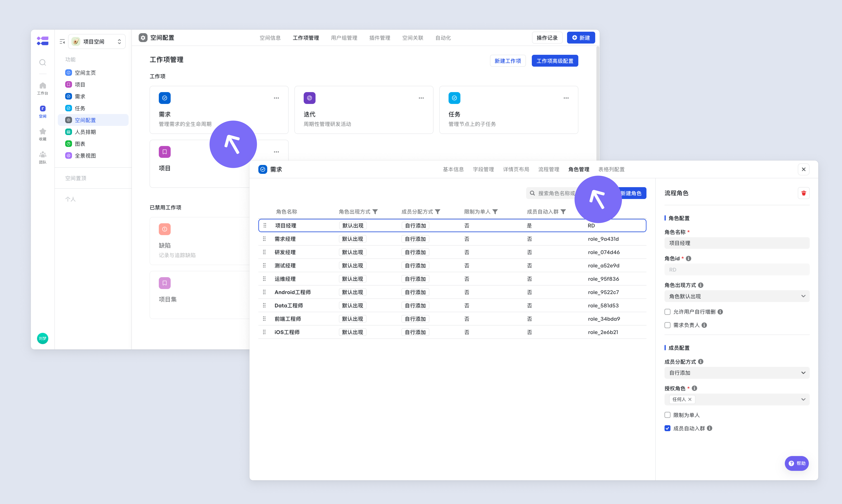Screen dimensions: 842x504
Task: Click the 操作记录 button
Action: (547, 38)
